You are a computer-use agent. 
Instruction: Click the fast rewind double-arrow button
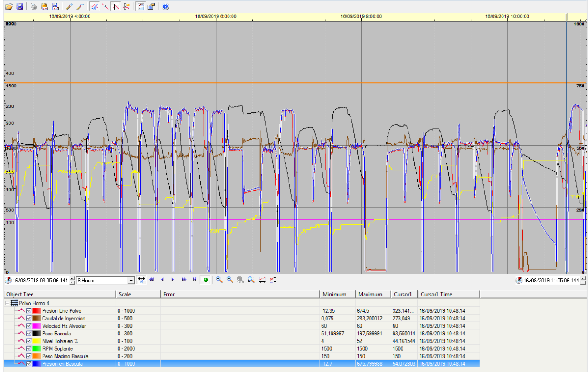pos(152,280)
